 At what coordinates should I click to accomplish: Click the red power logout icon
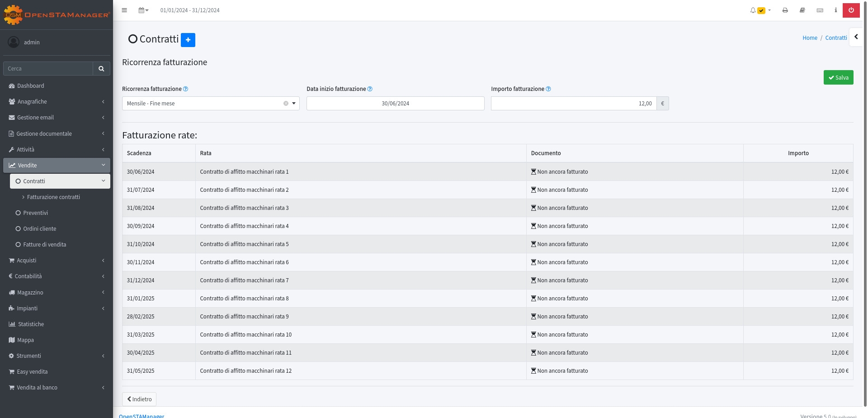point(851,10)
